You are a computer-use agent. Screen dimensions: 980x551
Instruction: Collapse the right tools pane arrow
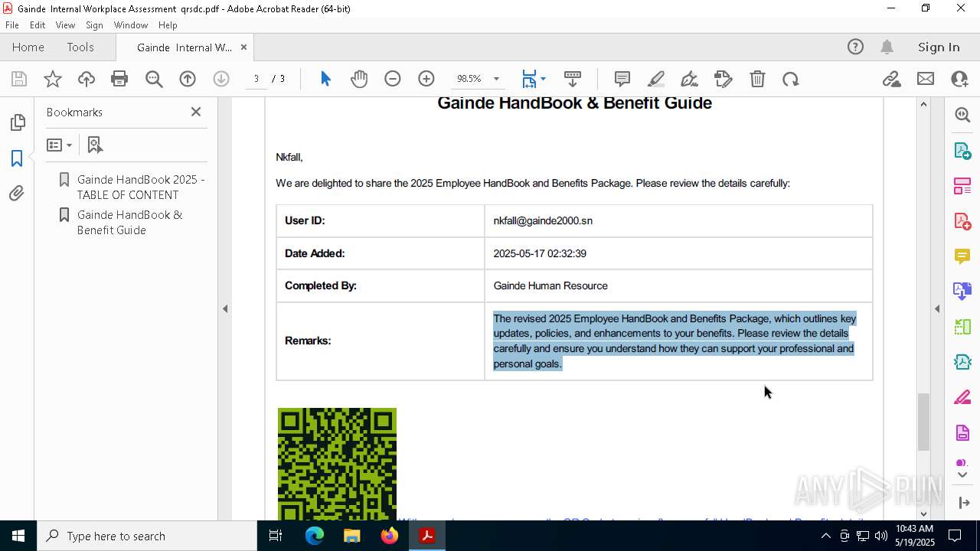click(937, 309)
